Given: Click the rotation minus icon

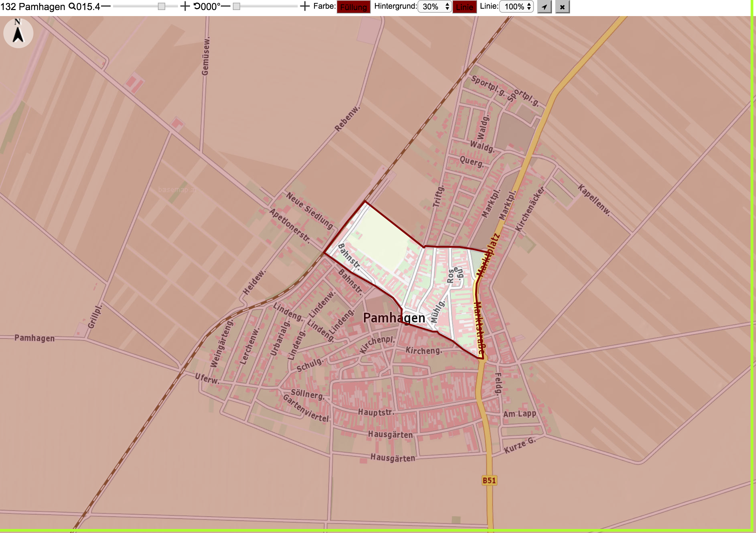Looking at the screenshot, I should [226, 6].
